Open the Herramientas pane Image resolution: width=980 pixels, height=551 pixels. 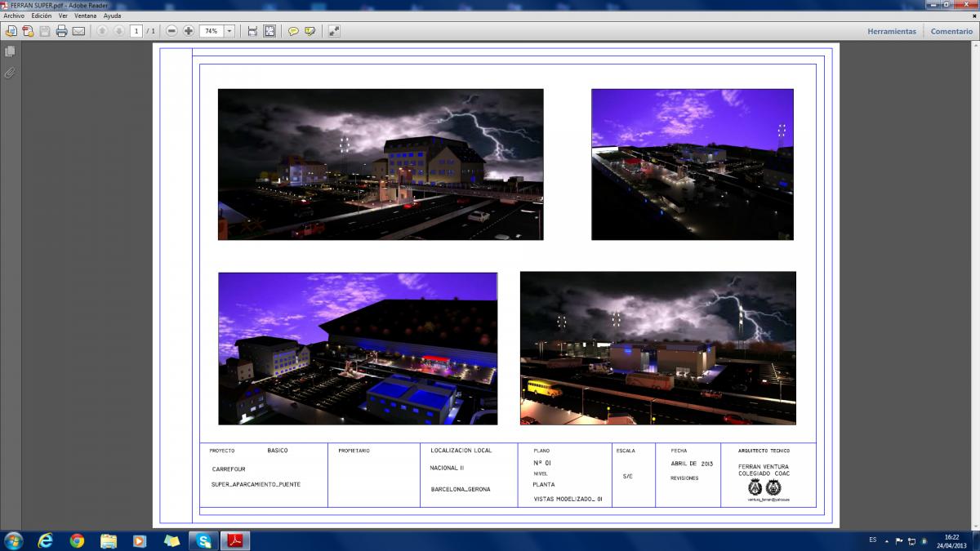point(892,31)
